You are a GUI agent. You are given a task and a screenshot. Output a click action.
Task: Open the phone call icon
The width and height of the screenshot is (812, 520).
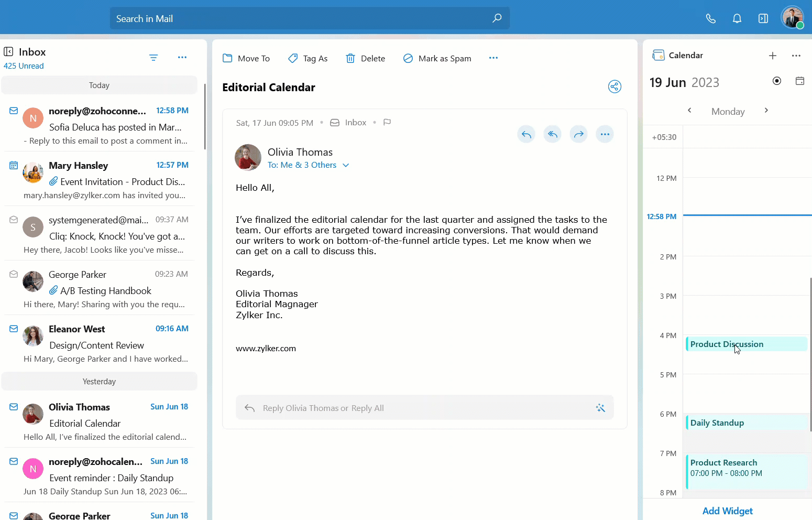point(711,19)
